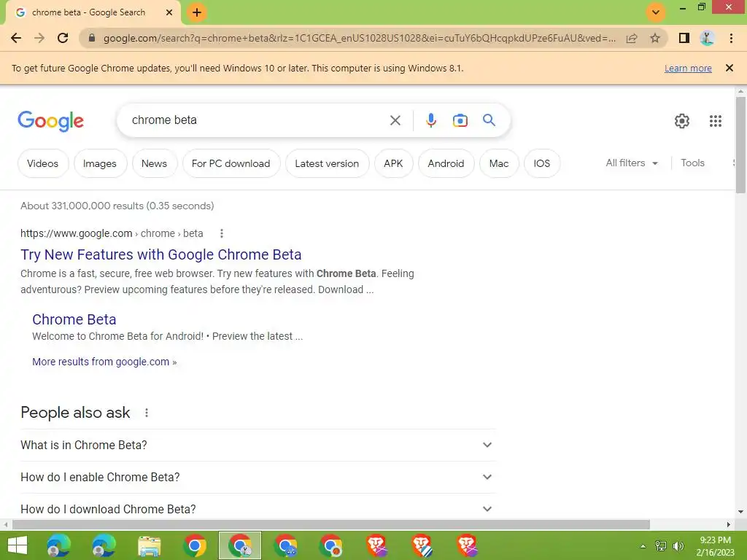
Task: Close the chrome beta Google Search tab
Action: point(169,12)
